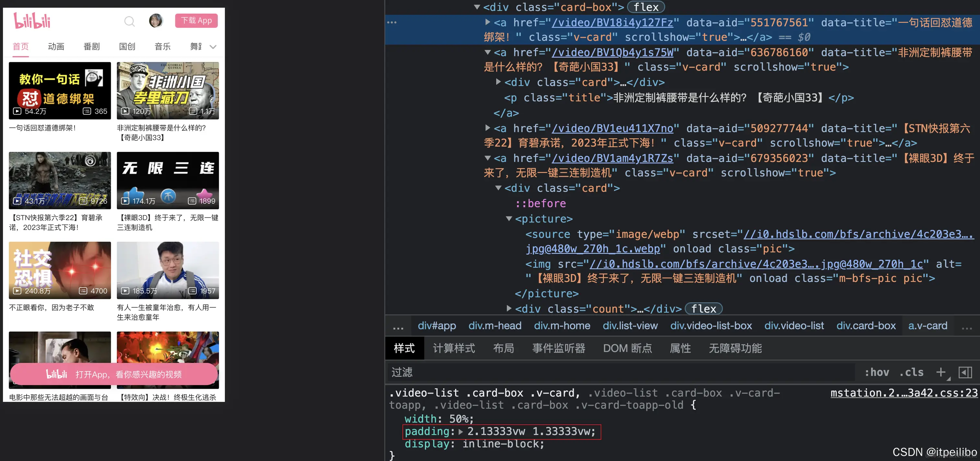980x461 pixels.
Task: Open new style rule with the plus icon
Action: click(x=941, y=372)
